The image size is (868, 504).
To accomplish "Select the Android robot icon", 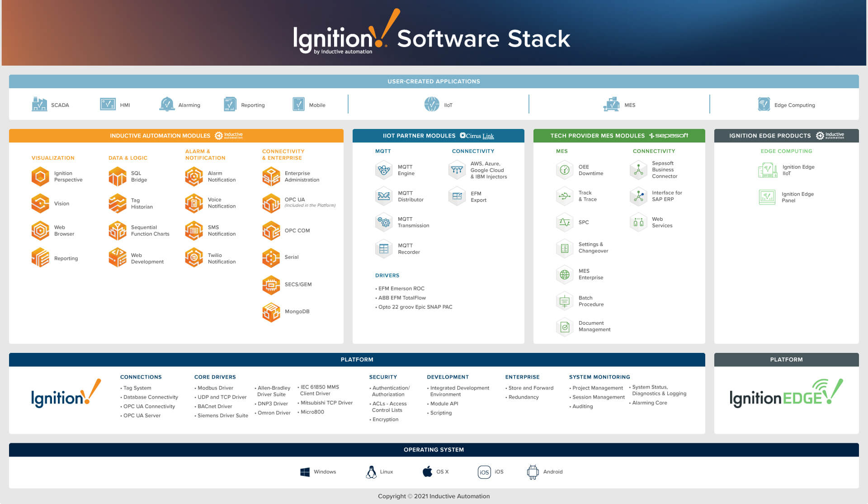I will tap(533, 472).
